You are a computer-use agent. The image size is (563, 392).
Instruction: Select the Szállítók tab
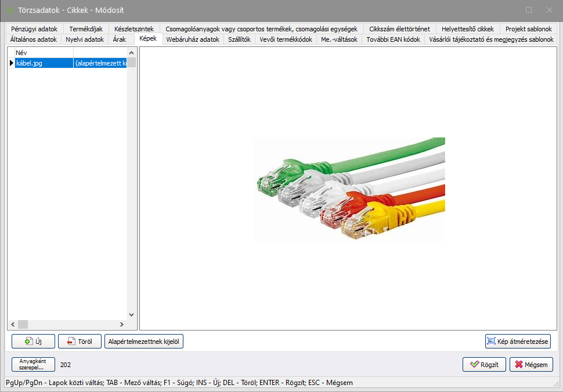pyautogui.click(x=239, y=39)
